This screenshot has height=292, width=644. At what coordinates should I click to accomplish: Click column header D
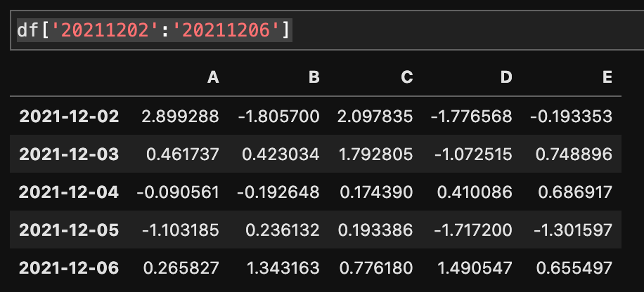(x=506, y=77)
